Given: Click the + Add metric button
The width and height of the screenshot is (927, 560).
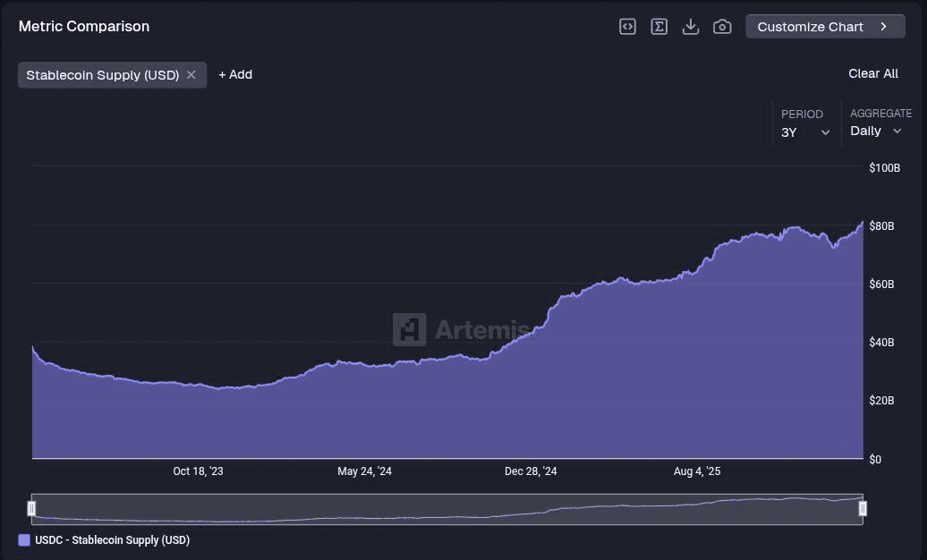Looking at the screenshot, I should pos(235,75).
